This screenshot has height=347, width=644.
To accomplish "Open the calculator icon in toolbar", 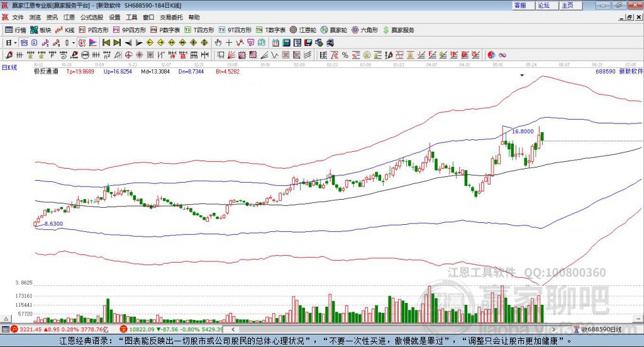I will [x=286, y=43].
